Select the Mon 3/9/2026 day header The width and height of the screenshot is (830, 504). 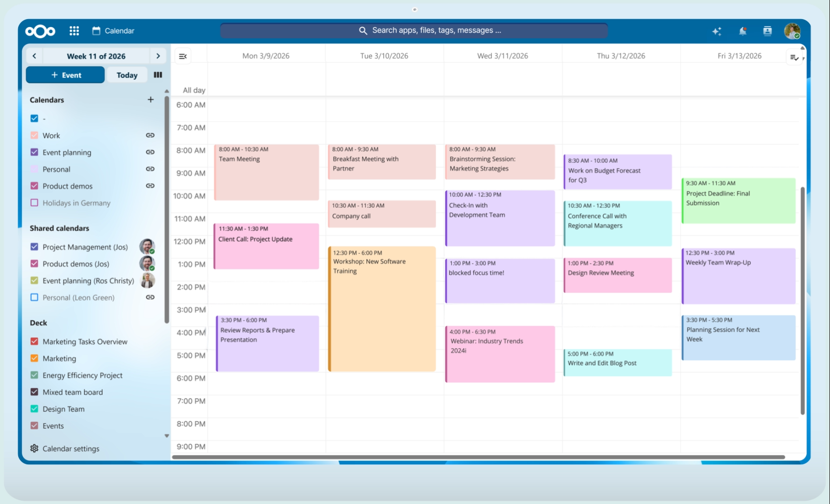266,56
